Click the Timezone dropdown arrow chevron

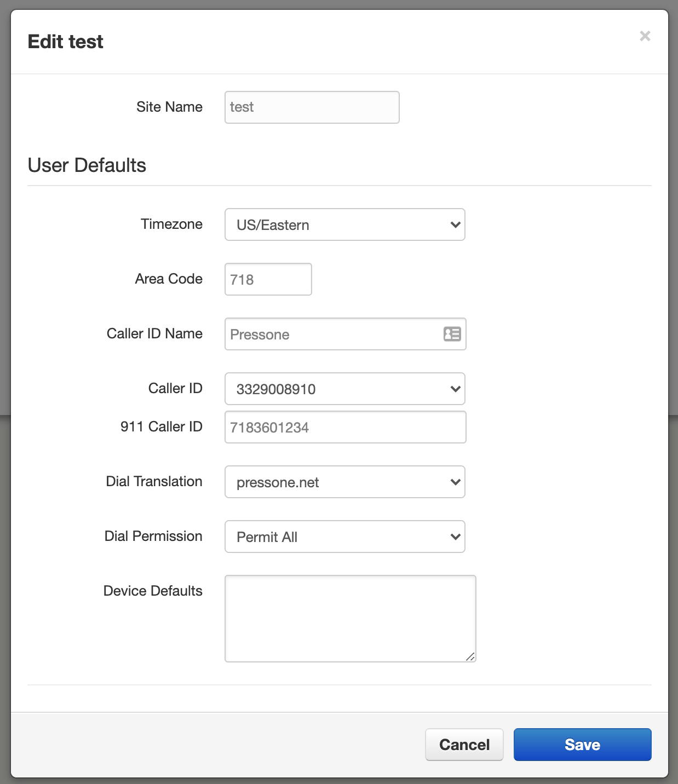click(x=455, y=224)
